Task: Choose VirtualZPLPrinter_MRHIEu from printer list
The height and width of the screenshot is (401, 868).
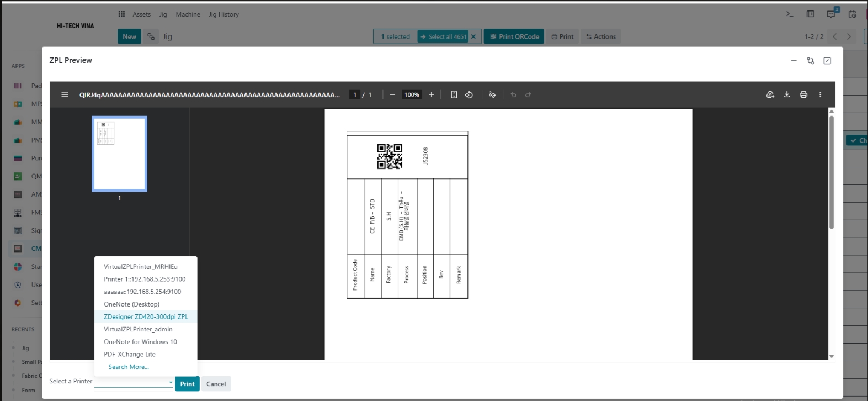Action: click(146, 267)
